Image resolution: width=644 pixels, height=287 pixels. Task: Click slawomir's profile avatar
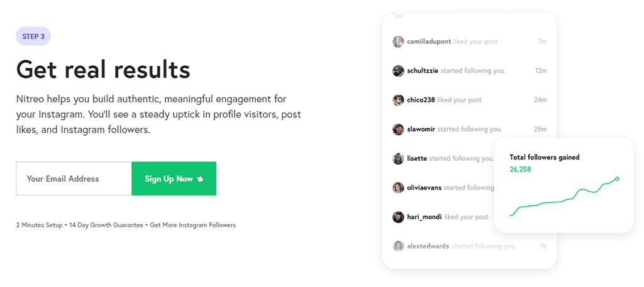click(x=398, y=129)
